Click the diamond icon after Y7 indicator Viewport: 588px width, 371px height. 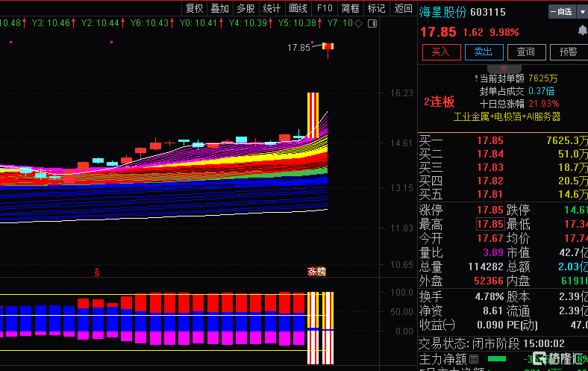pyautogui.click(x=359, y=24)
